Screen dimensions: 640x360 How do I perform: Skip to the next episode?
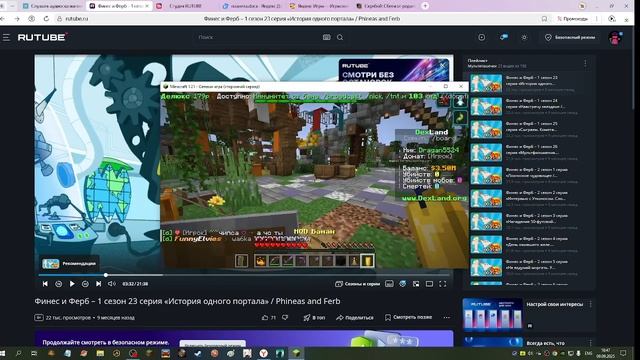[x=98, y=284]
